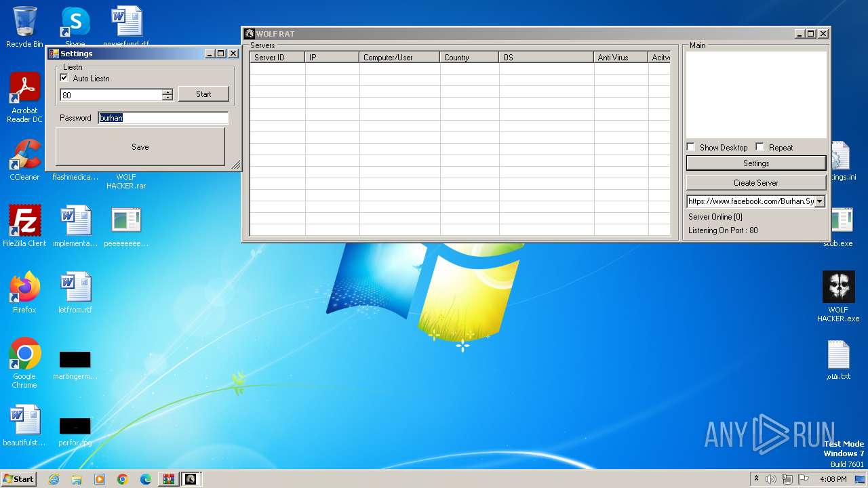Viewport: 868px width, 488px height.
Task: Select the martingerm... black thumbnail file
Action: [x=75, y=365]
